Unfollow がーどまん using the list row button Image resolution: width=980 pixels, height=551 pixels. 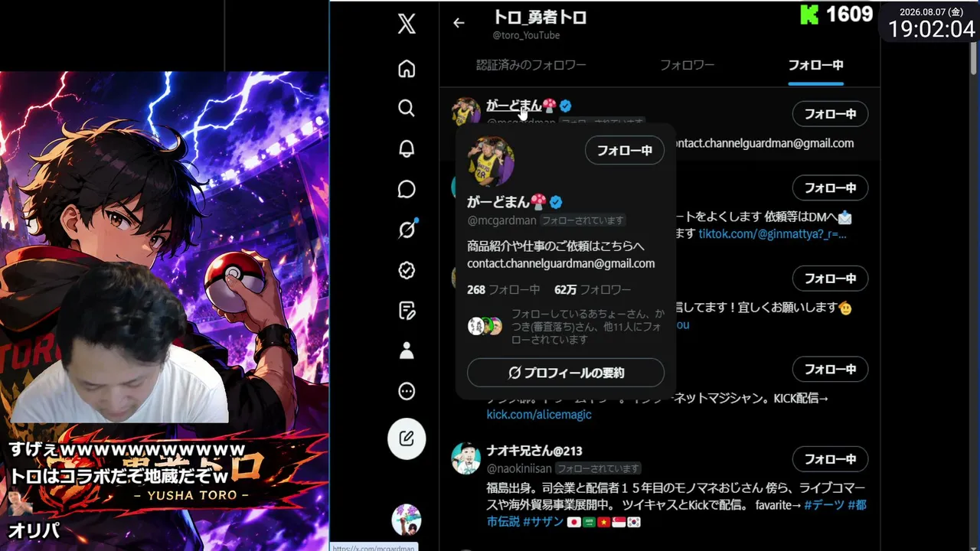coord(830,114)
